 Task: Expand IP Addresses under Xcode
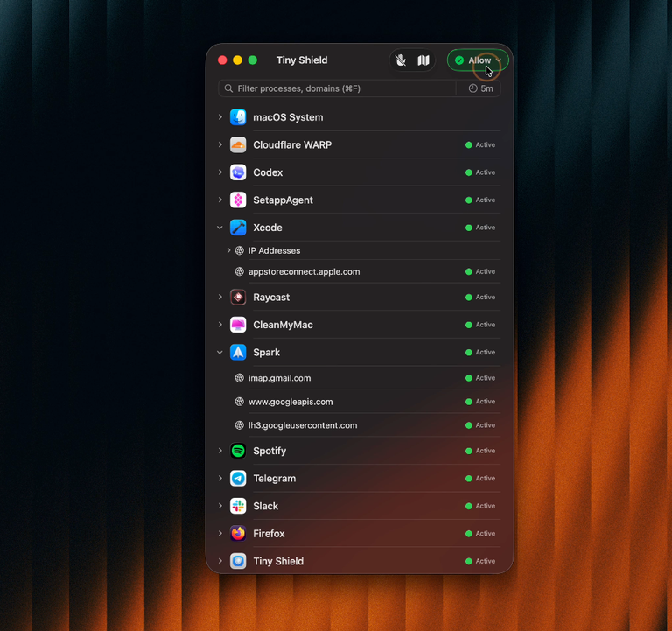tap(228, 250)
